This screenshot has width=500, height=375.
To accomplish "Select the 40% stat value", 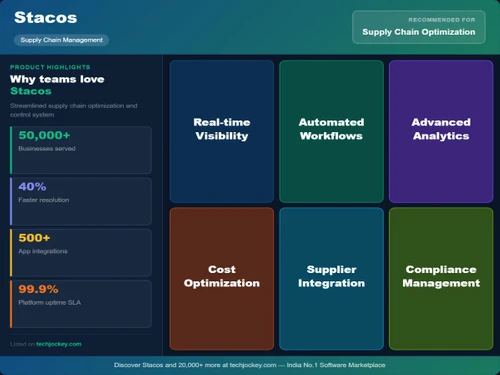I will 32,187.
